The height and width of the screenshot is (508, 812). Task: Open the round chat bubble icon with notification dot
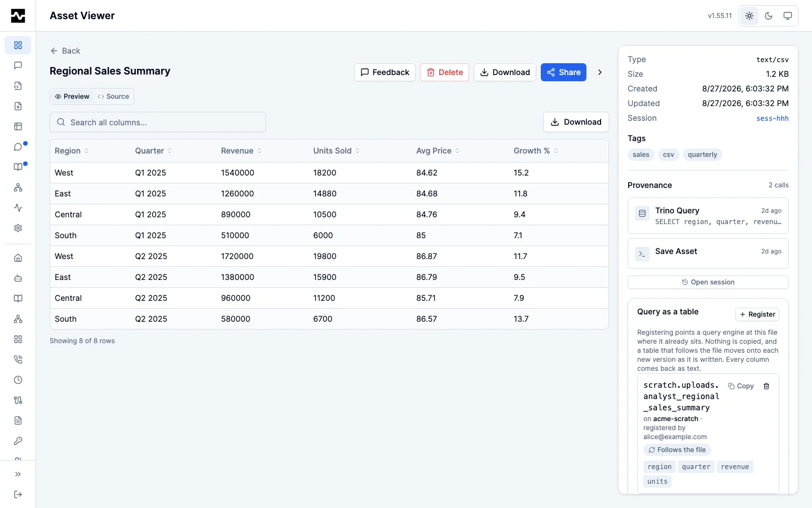[18, 147]
